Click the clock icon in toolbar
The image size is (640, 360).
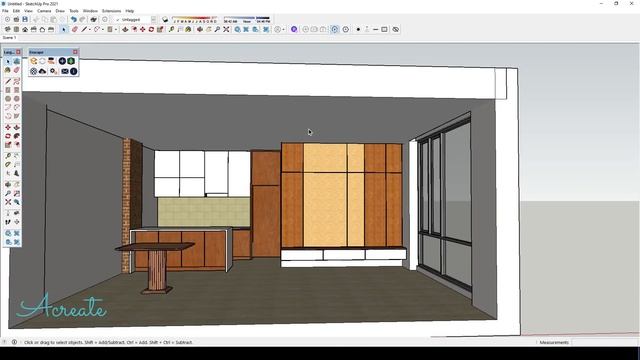[x=346, y=29]
